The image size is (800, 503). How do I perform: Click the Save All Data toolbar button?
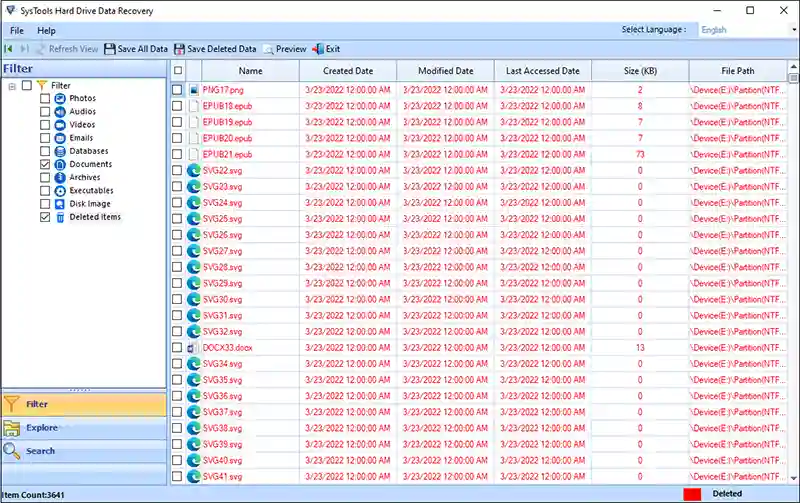136,49
